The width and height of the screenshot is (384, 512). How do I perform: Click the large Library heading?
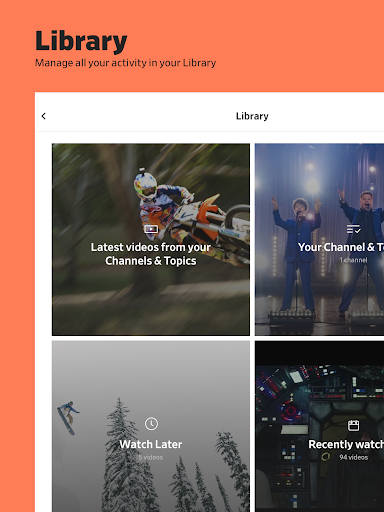tap(81, 41)
